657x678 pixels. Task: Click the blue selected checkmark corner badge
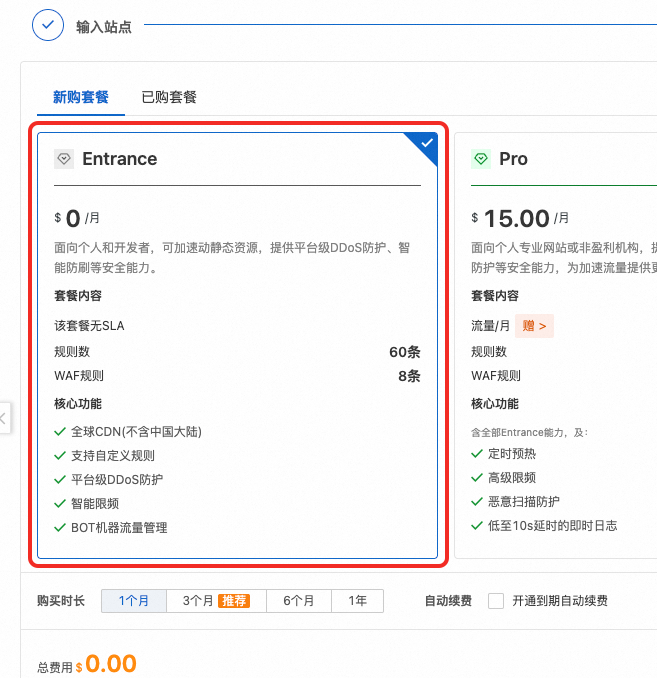tap(427, 144)
